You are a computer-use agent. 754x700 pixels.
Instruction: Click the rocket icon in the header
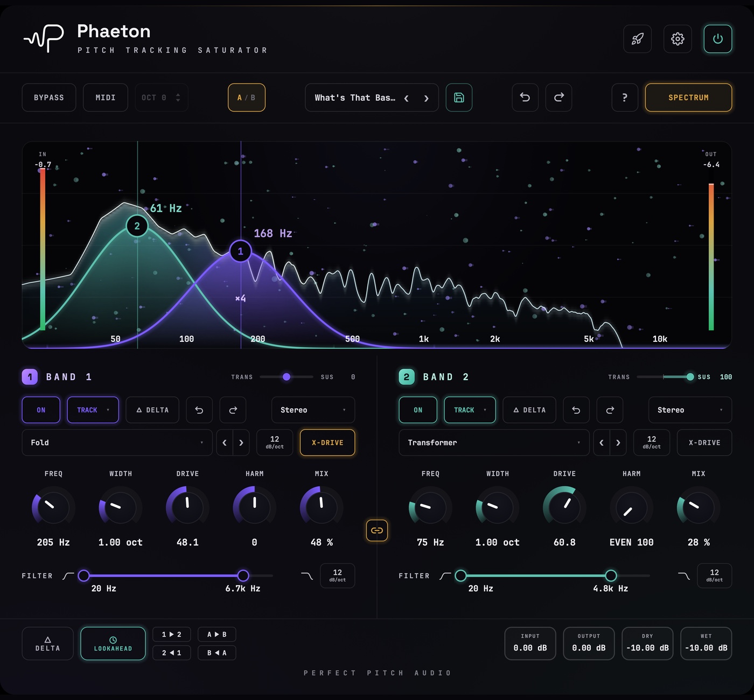(x=637, y=39)
